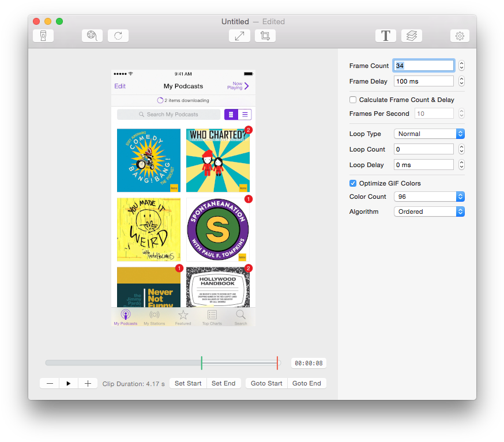Enable Calculate Frame Count & Delay
The height and width of the screenshot is (442, 504).
[353, 100]
